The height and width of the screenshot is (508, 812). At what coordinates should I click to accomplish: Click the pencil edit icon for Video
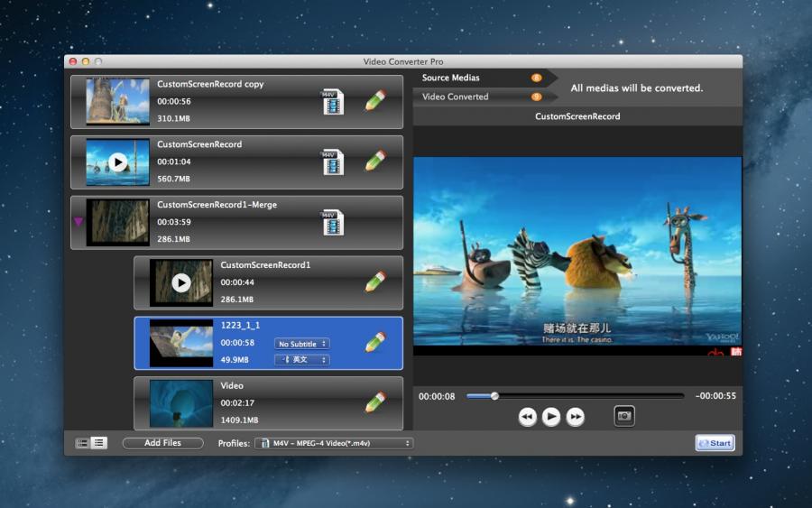(x=375, y=402)
